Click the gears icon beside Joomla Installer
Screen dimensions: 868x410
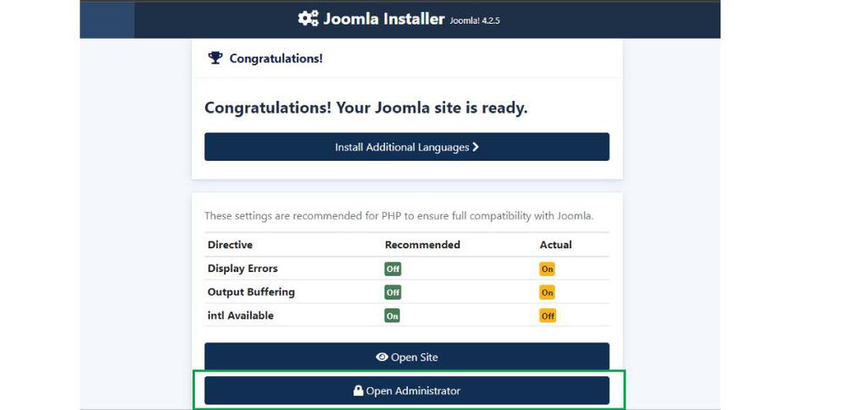(x=308, y=19)
